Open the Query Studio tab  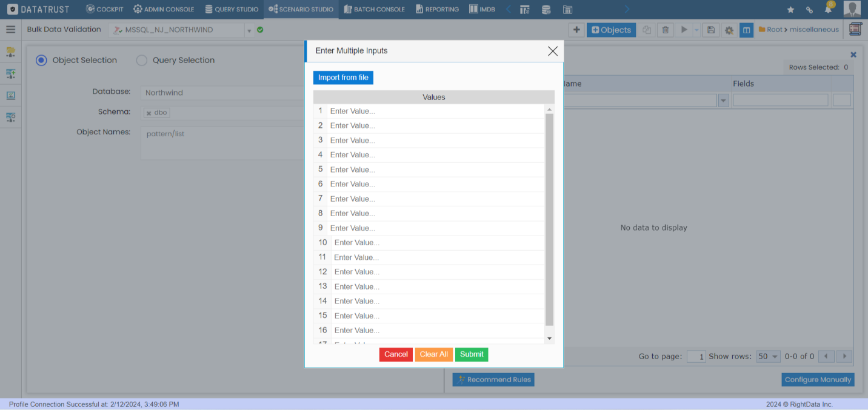tap(232, 9)
